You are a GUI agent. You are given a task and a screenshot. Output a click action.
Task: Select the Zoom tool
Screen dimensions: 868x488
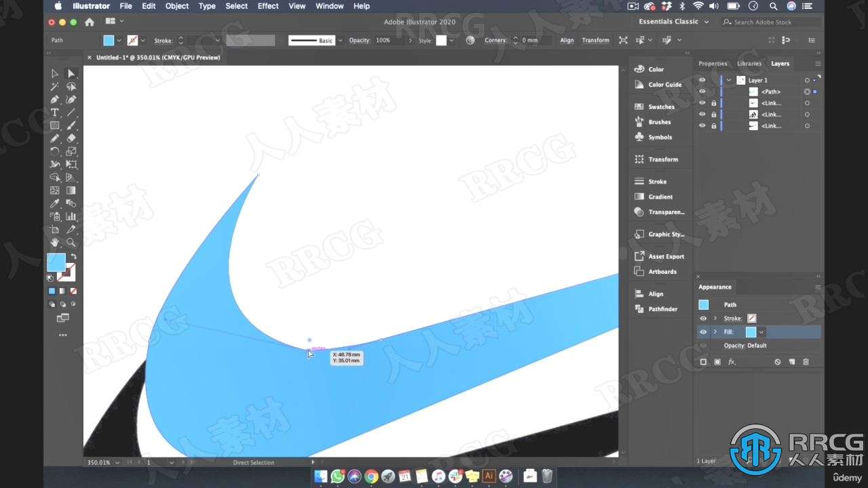coord(71,243)
